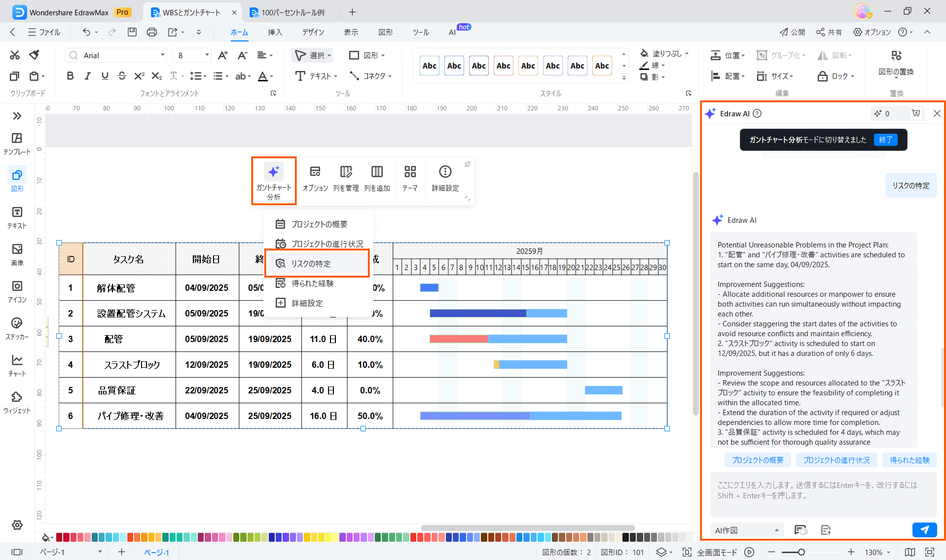The height and width of the screenshot is (560, 946).
Task: Toggle bold text formatting
Action: click(x=70, y=76)
